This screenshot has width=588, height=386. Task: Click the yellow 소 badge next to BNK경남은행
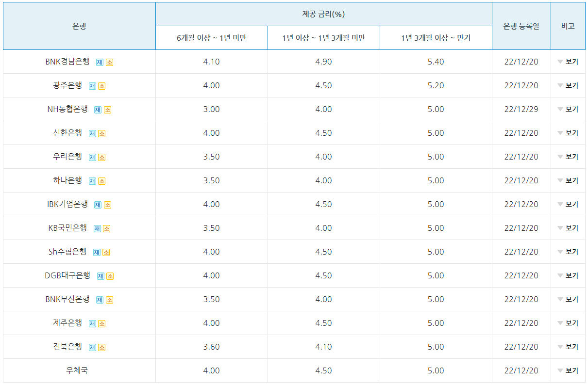(x=109, y=62)
